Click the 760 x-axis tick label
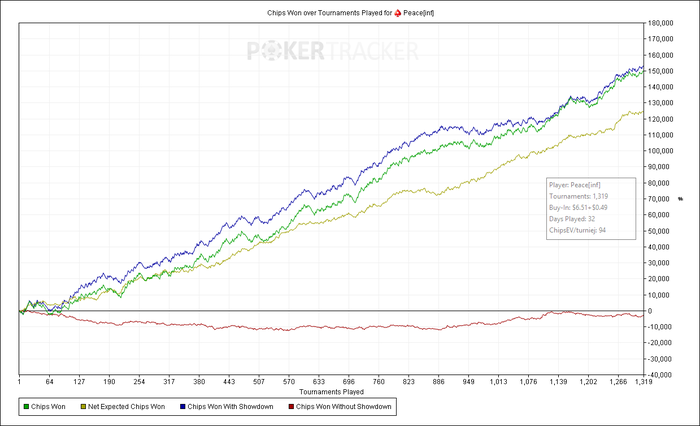Image resolution: width=700 pixels, height=426 pixels. point(379,382)
